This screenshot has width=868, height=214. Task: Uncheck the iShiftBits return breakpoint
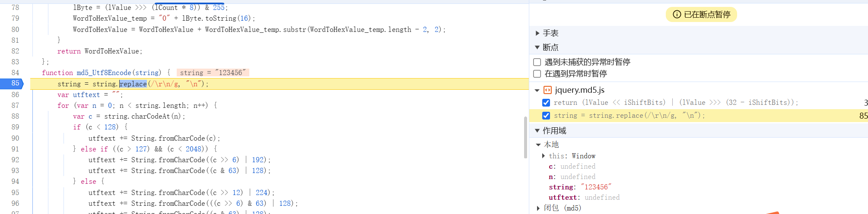pos(546,103)
